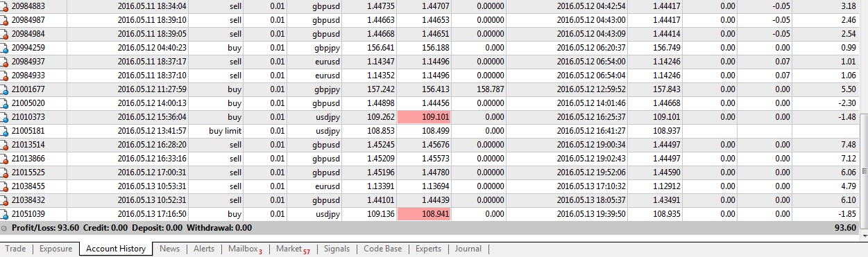Show the Experts tab
The image size is (868, 257).
[428, 249]
